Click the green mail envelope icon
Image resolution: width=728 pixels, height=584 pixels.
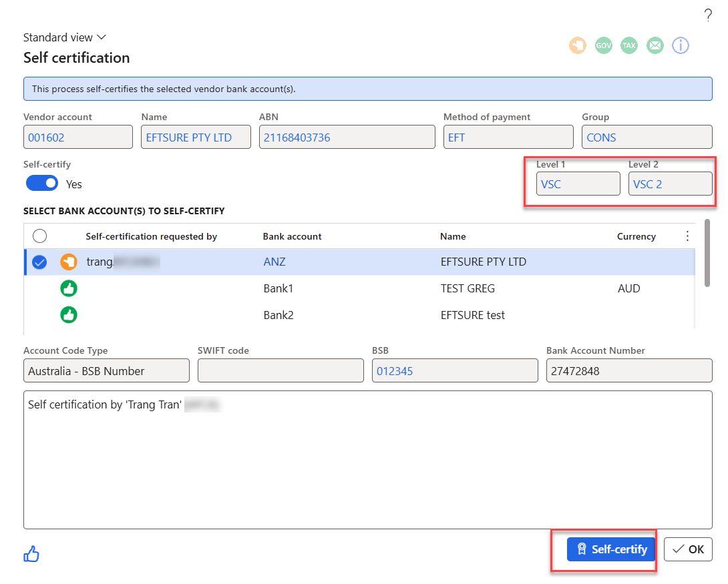click(655, 45)
